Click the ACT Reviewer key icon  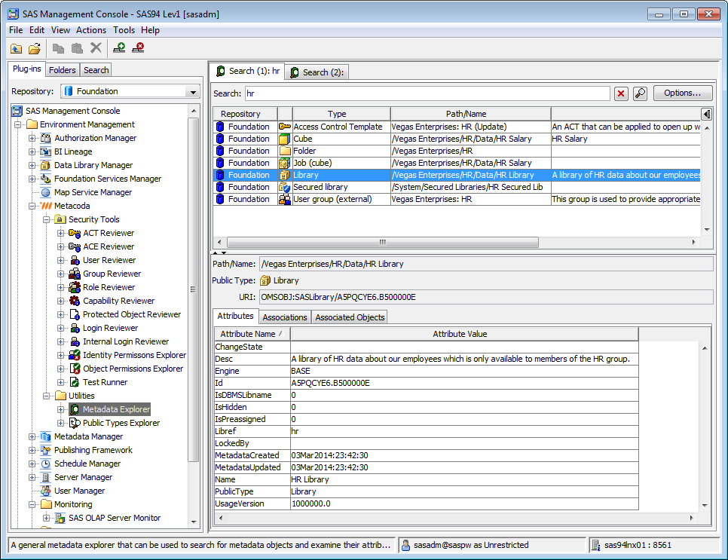click(75, 233)
